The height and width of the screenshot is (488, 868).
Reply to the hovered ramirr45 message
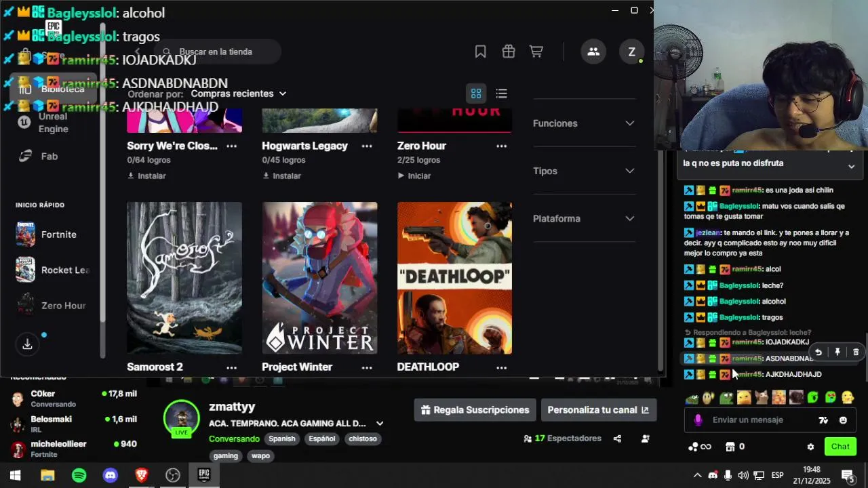(x=818, y=352)
